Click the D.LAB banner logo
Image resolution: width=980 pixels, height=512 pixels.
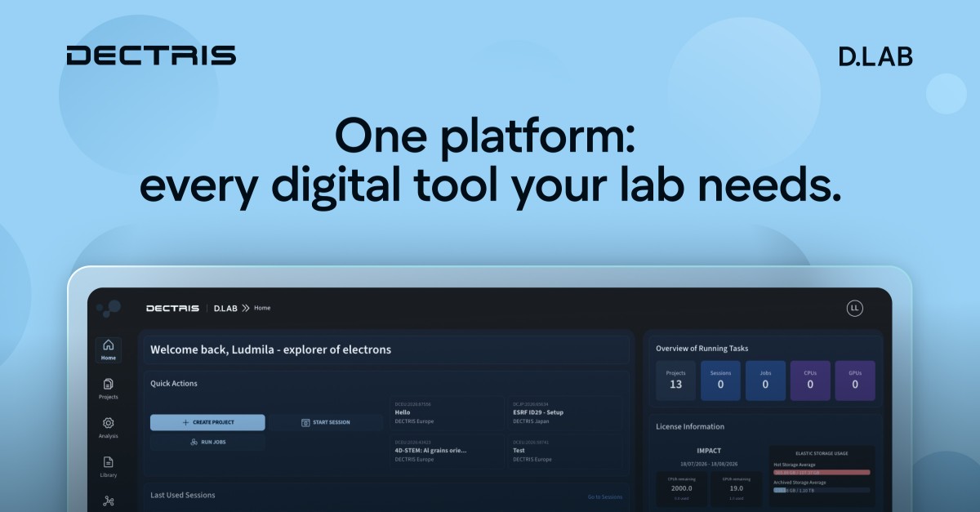coord(875,56)
